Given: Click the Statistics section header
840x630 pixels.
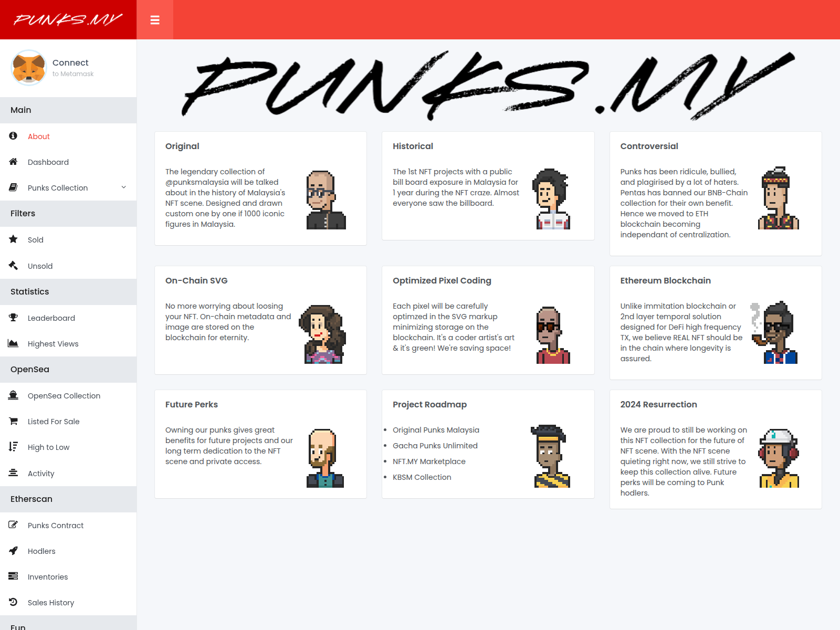Looking at the screenshot, I should 68,292.
